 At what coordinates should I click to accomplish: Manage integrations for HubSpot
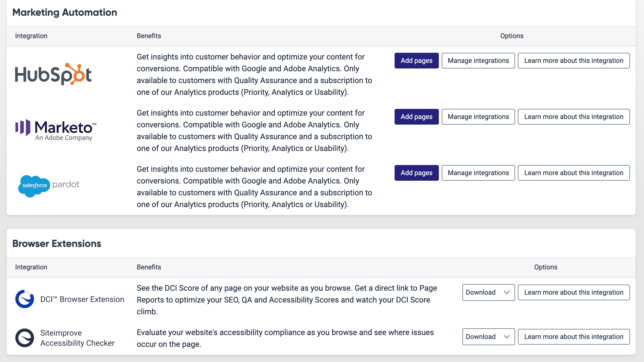click(x=478, y=61)
